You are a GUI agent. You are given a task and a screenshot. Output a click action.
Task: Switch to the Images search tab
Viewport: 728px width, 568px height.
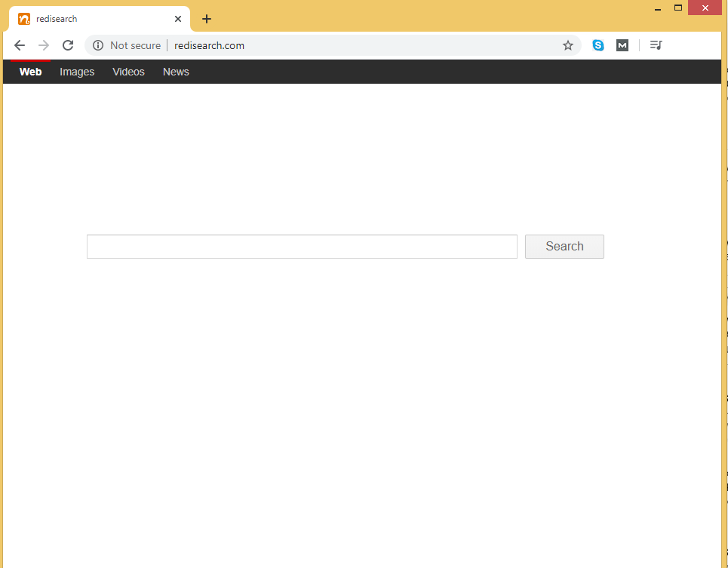[x=77, y=72]
